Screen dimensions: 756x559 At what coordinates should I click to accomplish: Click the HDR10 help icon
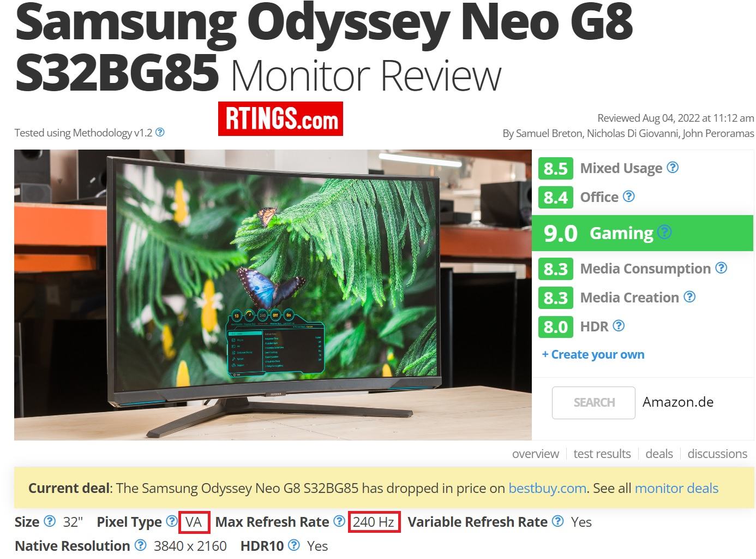[294, 545]
